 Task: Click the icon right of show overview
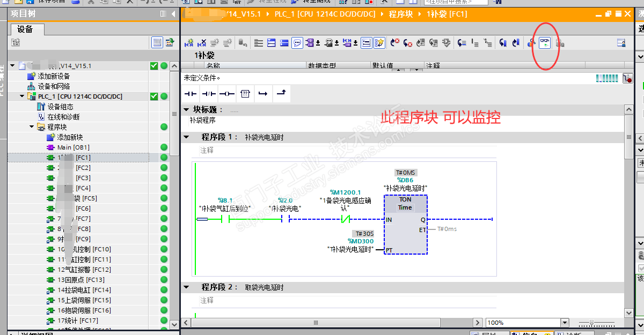[170, 42]
